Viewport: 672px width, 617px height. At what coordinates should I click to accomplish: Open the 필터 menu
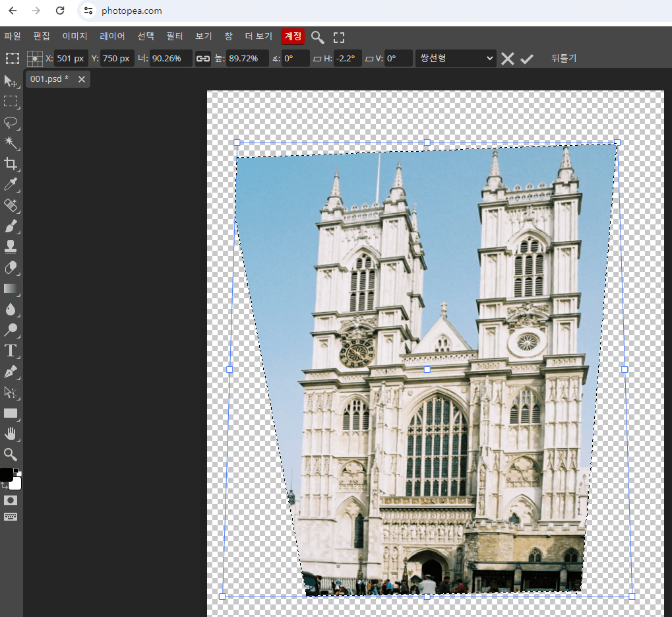(174, 36)
